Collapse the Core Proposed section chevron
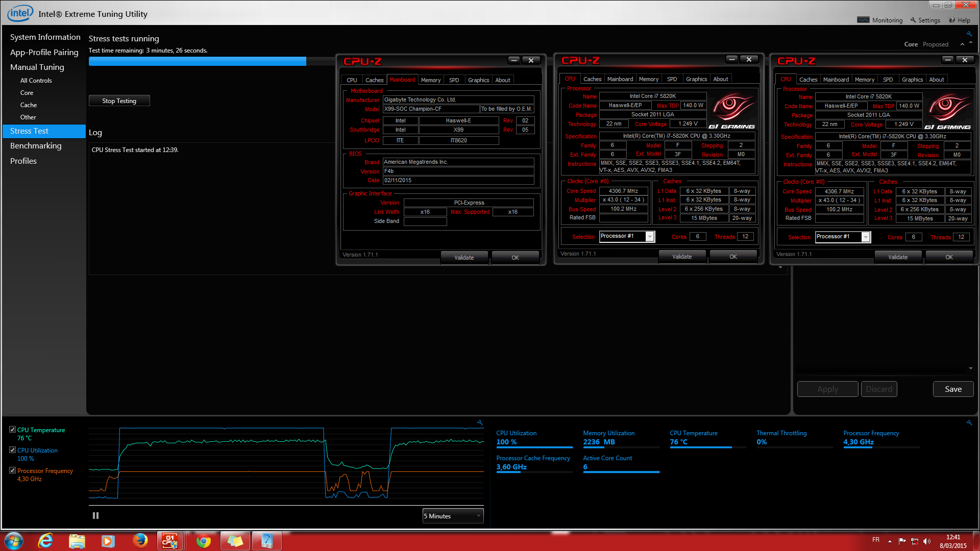The height and width of the screenshot is (551, 980). (x=962, y=44)
